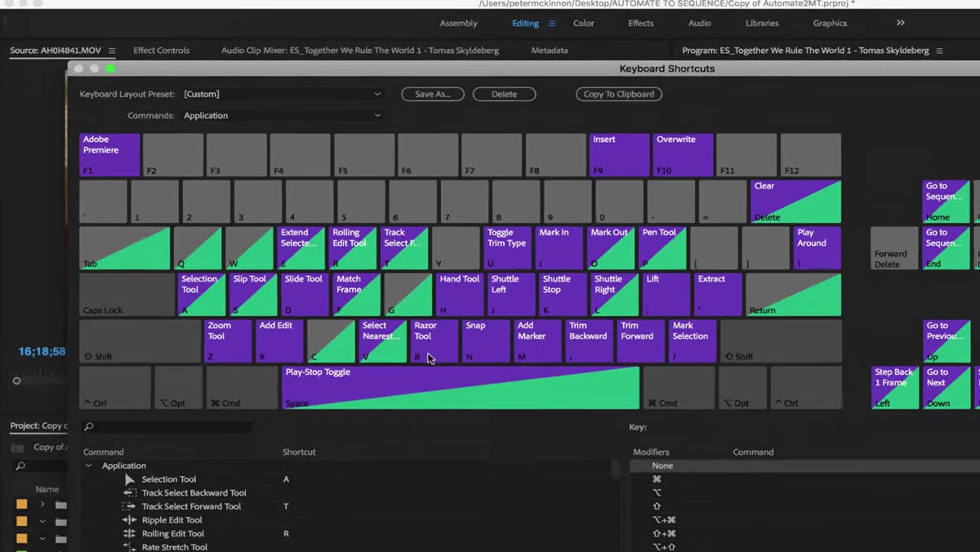Switch to the Audio workspace
Screen dimensions: 980x552
[x=699, y=24]
